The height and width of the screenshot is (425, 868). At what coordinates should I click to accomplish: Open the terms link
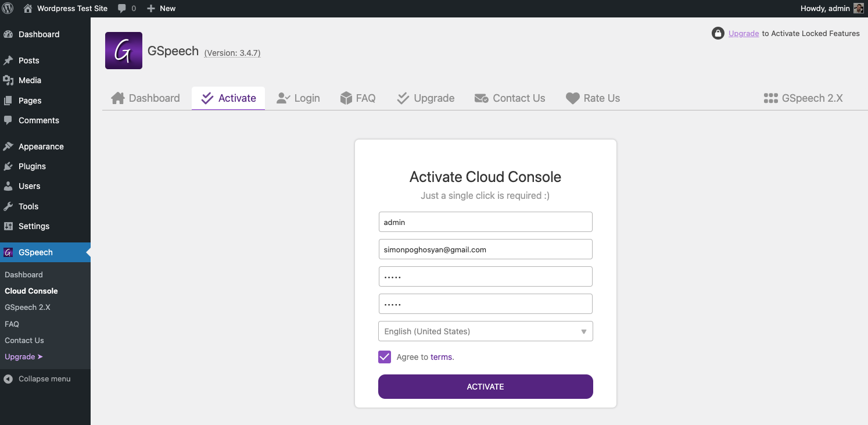click(441, 357)
